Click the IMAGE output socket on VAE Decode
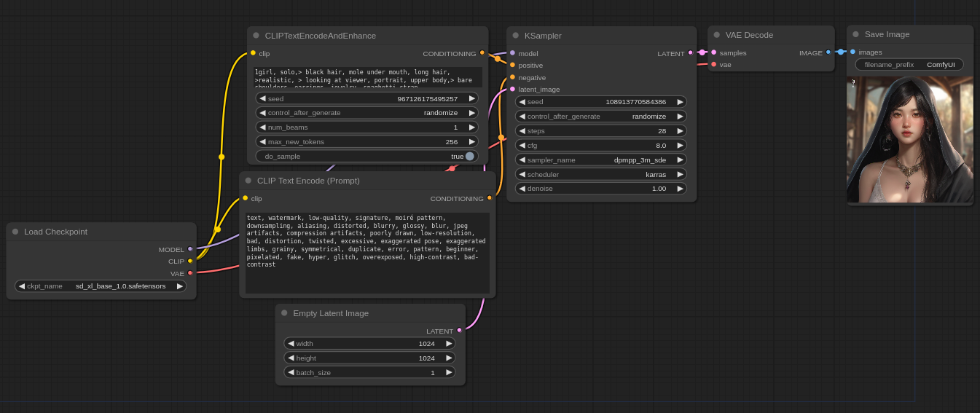The image size is (980, 413). [828, 52]
